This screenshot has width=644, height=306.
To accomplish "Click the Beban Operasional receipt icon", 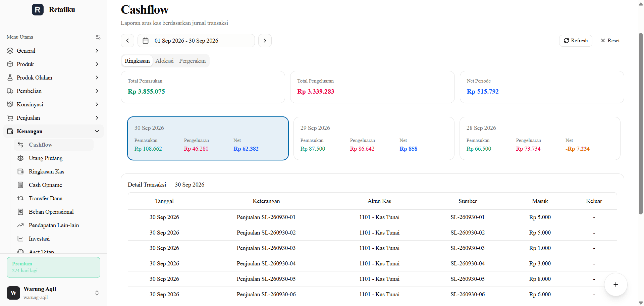I will 20,212.
